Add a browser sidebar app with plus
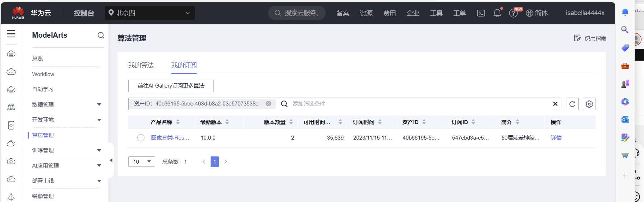The height and width of the screenshot is (202, 644). point(625,175)
